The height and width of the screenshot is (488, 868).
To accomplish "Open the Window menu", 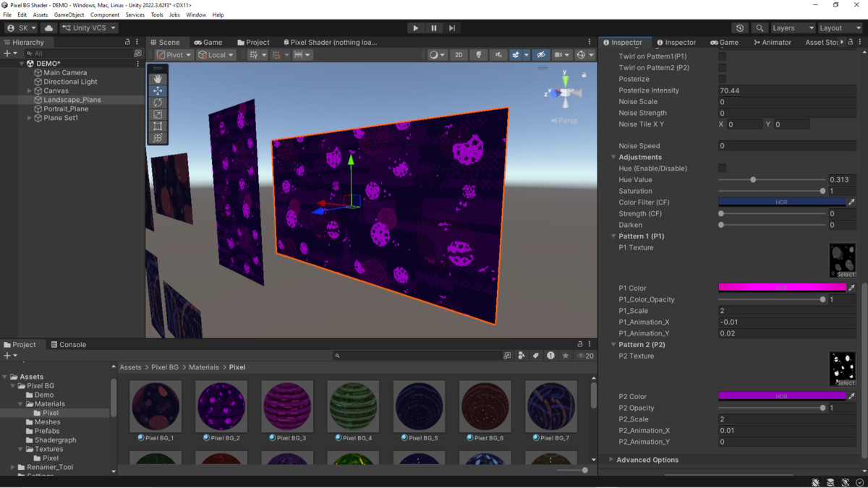I will [196, 14].
